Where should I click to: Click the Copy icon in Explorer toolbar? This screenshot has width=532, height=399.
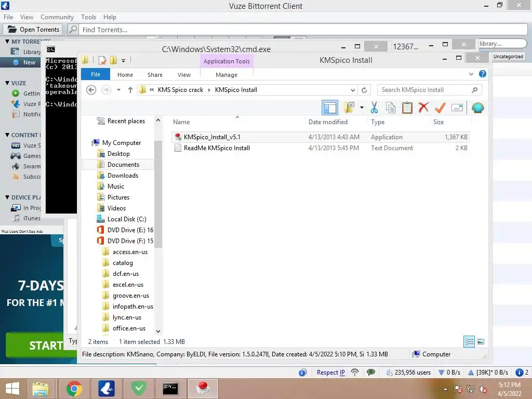point(391,108)
